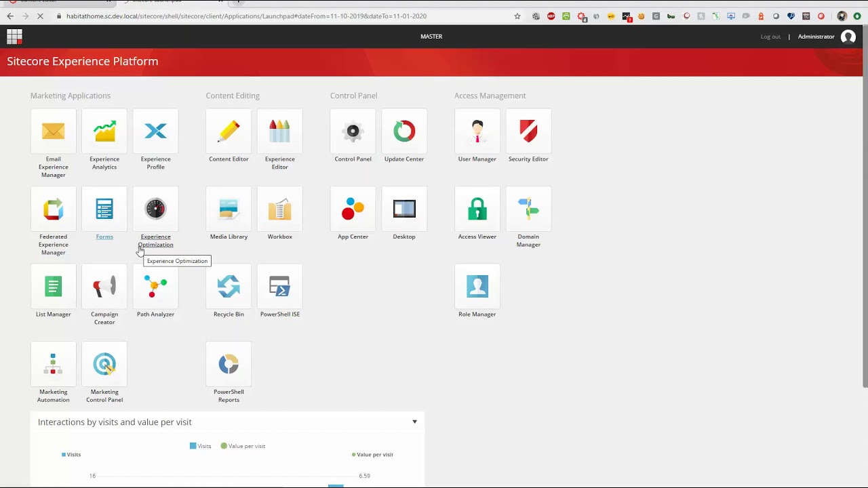Launch Experience Analytics
The height and width of the screenshot is (488, 868).
[104, 131]
